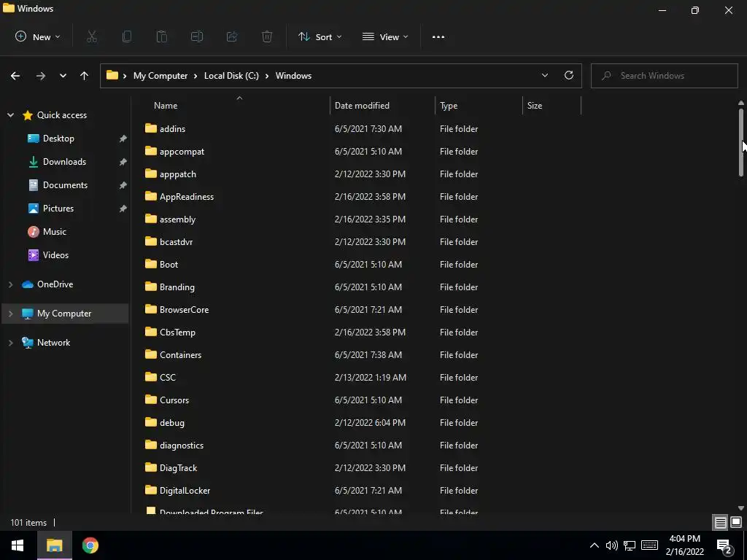This screenshot has height=560, width=747.
Task: Open the clock and date display
Action: [684, 545]
